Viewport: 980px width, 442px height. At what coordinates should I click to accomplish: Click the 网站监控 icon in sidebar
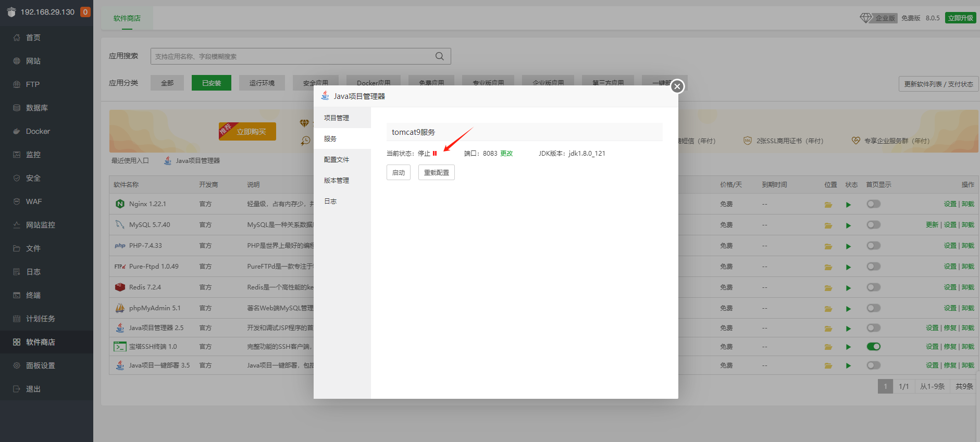point(17,225)
